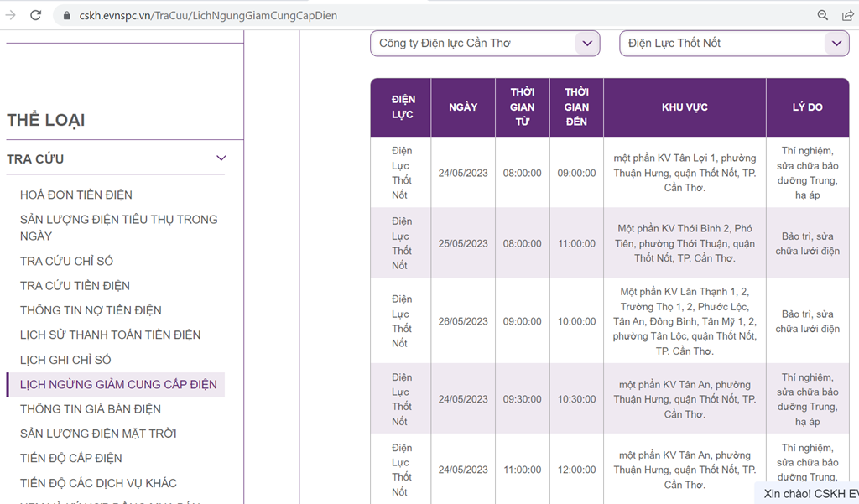The image size is (859, 504).
Task: Click the Thới Bình 2 area cell
Action: [685, 243]
